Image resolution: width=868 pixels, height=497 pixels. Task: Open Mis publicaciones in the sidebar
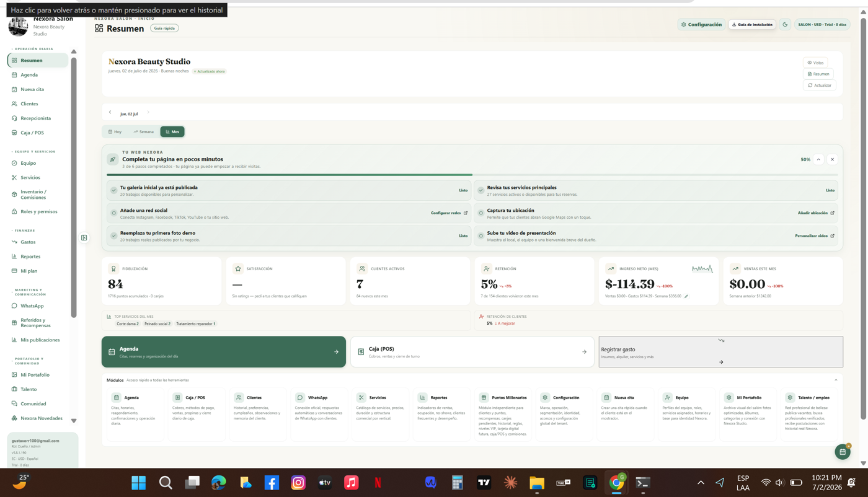pyautogui.click(x=40, y=340)
